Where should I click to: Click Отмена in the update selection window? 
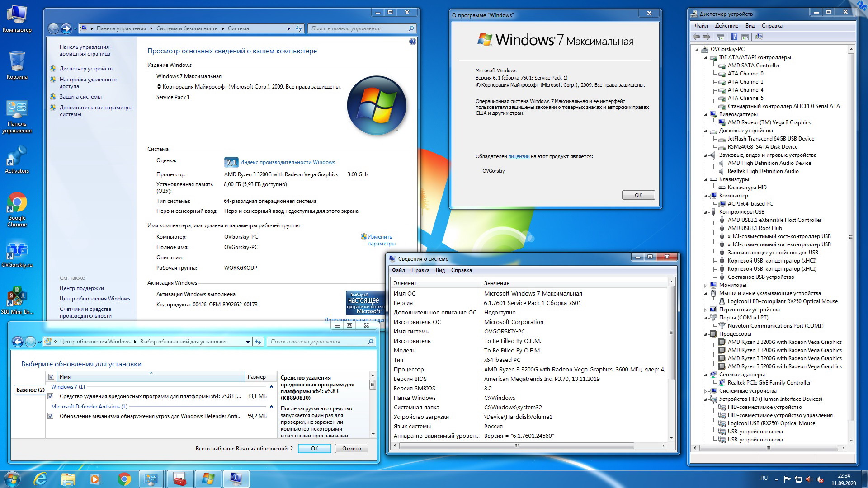coord(351,449)
